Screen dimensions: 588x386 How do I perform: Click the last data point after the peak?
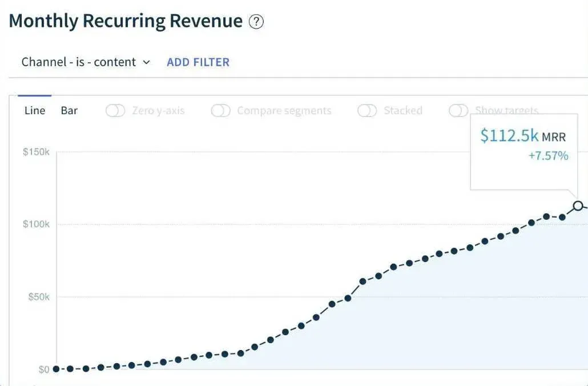point(586,207)
